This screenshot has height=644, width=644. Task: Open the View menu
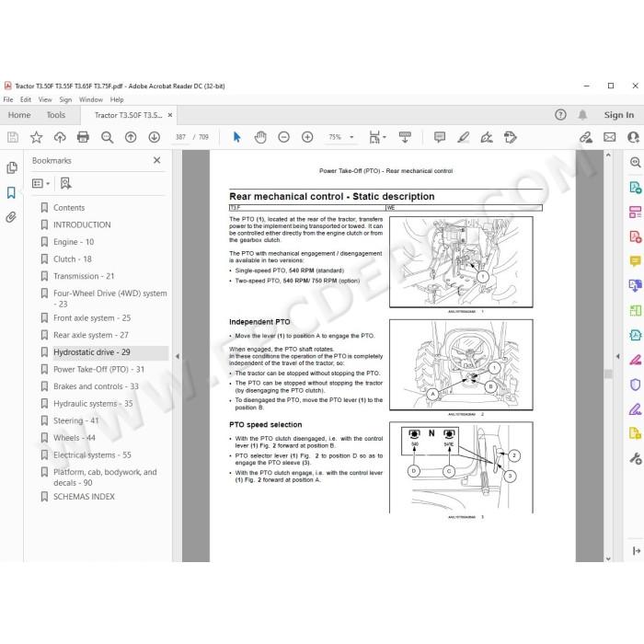[45, 99]
